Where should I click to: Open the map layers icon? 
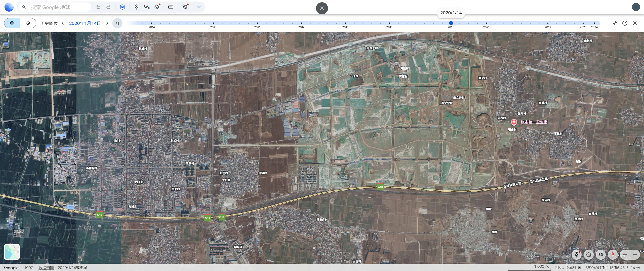point(157,7)
